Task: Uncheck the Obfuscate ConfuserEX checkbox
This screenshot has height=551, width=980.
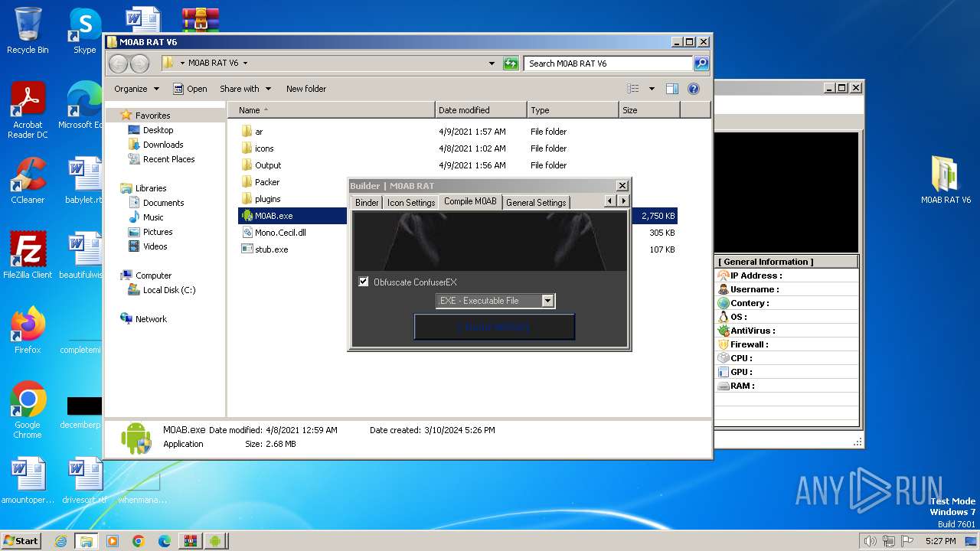Action: (364, 282)
